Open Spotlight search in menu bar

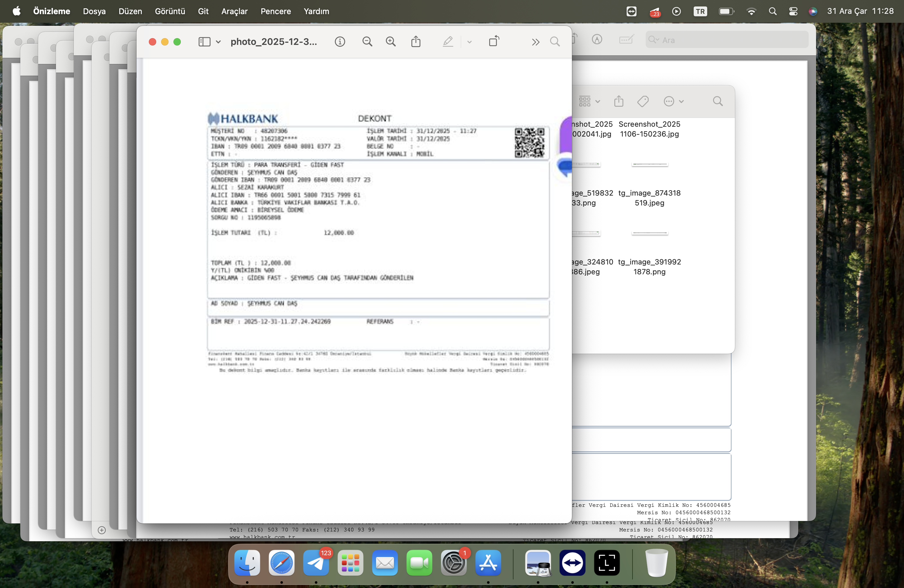click(x=773, y=11)
